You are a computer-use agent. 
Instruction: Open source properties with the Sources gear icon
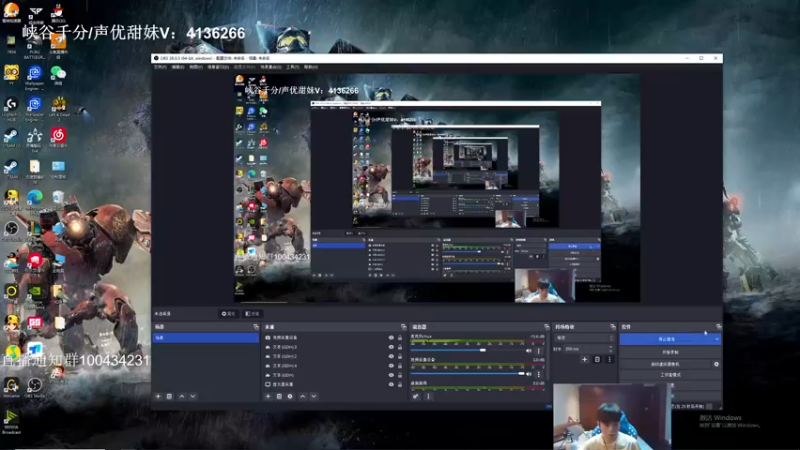[x=290, y=396]
